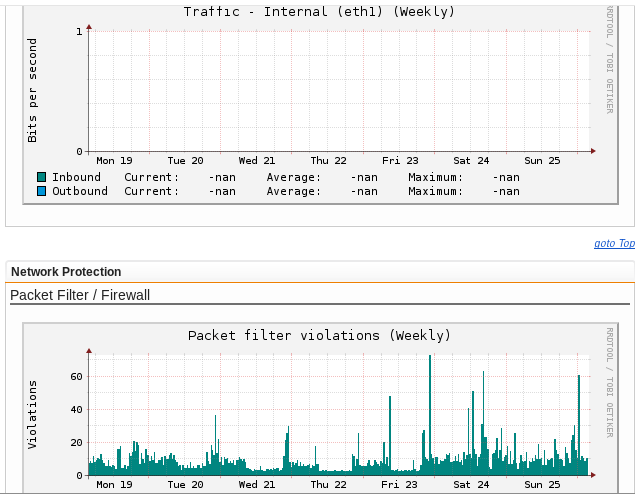Open the Packet filter violations weekly graph
Viewport: 635px width, 494px height.
(x=340, y=420)
